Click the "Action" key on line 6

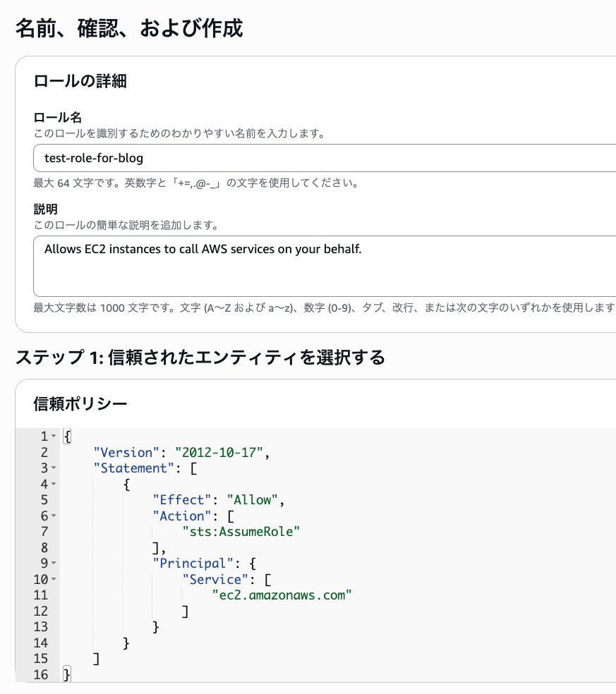coord(182,516)
